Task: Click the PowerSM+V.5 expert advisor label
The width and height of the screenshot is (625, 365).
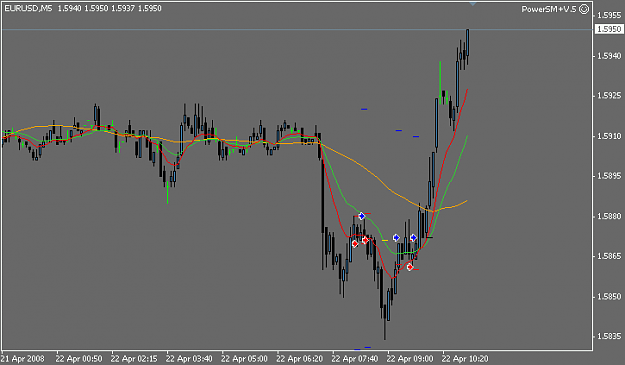Action: click(x=549, y=9)
